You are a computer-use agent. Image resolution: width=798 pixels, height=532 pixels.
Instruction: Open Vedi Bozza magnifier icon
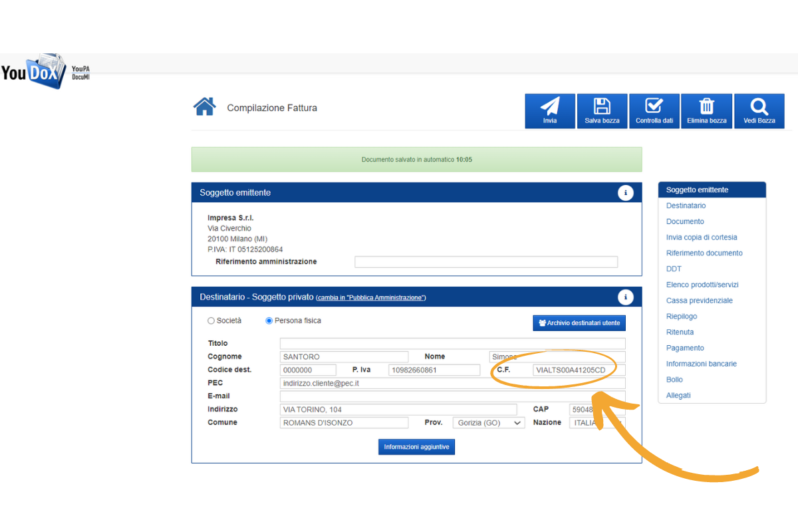[759, 107]
